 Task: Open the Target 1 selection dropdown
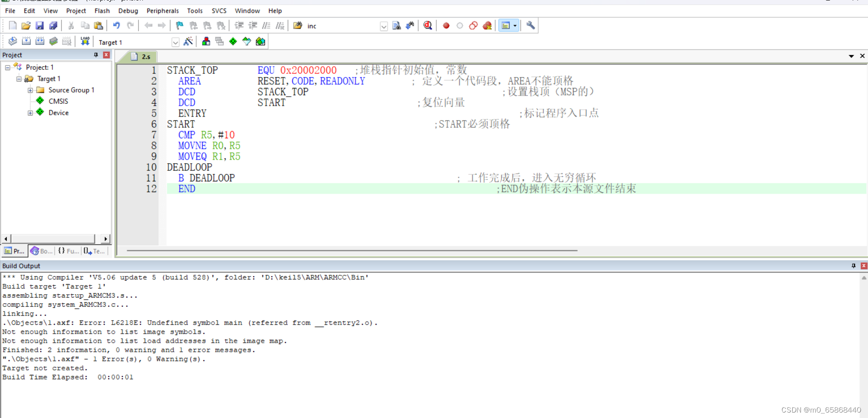[x=175, y=42]
